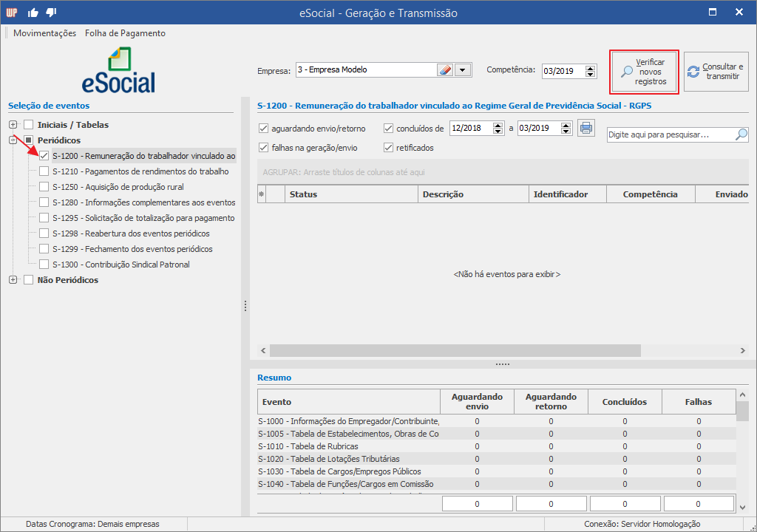
Task: Open the Folha de Pagamento menu
Action: pyautogui.click(x=125, y=33)
